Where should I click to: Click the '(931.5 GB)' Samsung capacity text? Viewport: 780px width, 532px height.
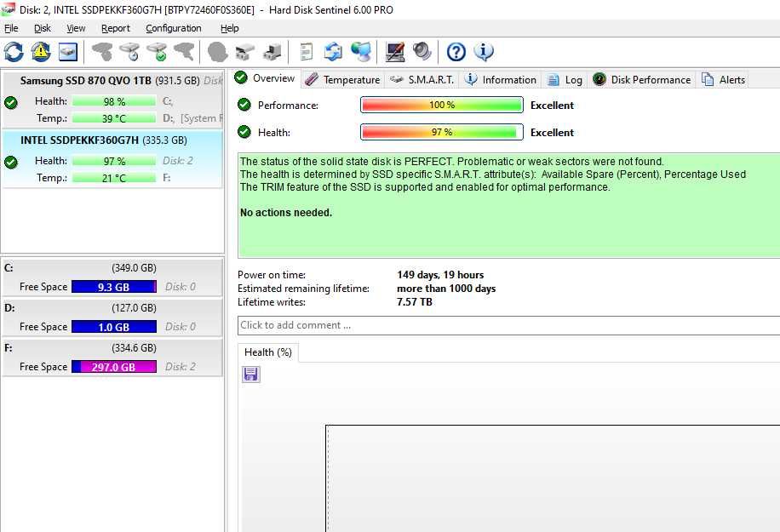(178, 81)
